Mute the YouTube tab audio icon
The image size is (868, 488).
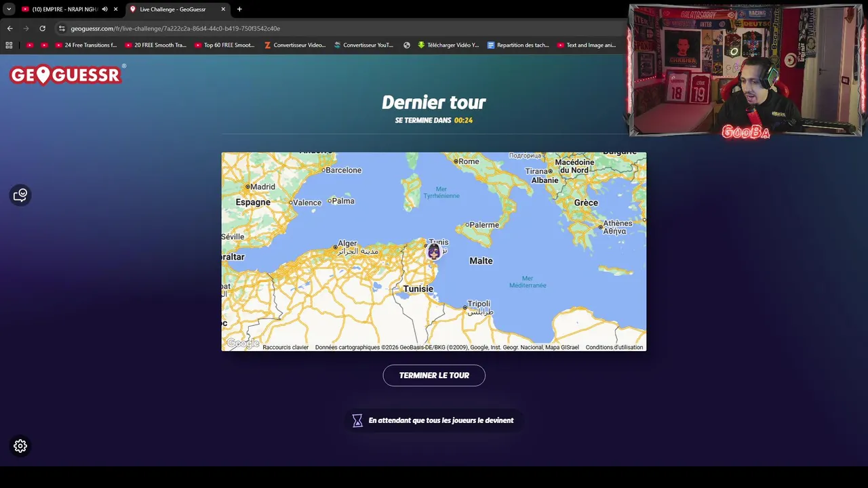pos(104,9)
